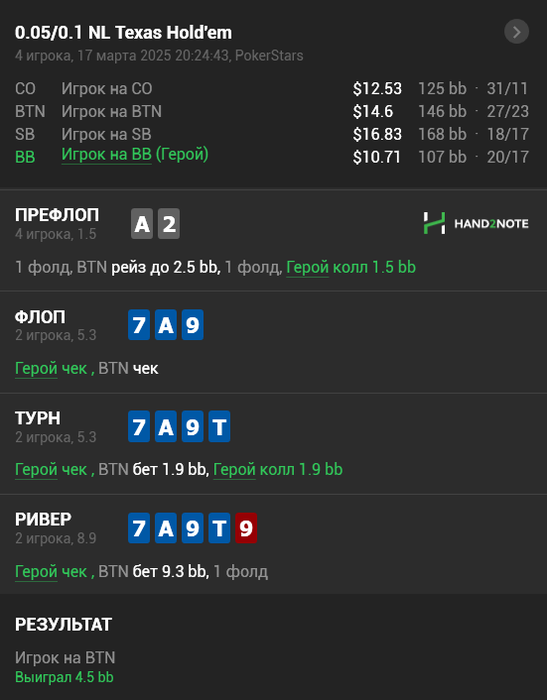The height and width of the screenshot is (700, 547).
Task: Click the flop's 7 card
Action: 139,325
